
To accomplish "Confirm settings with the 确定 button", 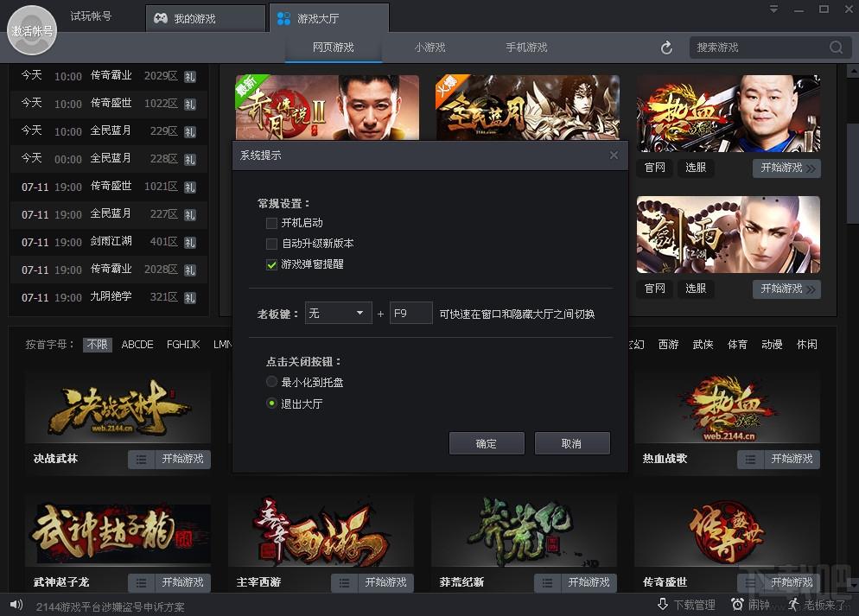I will pyautogui.click(x=487, y=443).
